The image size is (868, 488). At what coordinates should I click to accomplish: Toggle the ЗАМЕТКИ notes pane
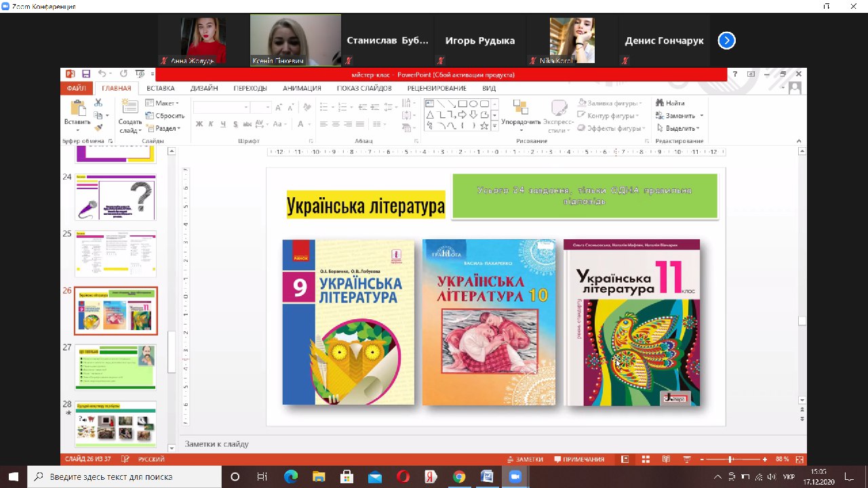coord(525,459)
